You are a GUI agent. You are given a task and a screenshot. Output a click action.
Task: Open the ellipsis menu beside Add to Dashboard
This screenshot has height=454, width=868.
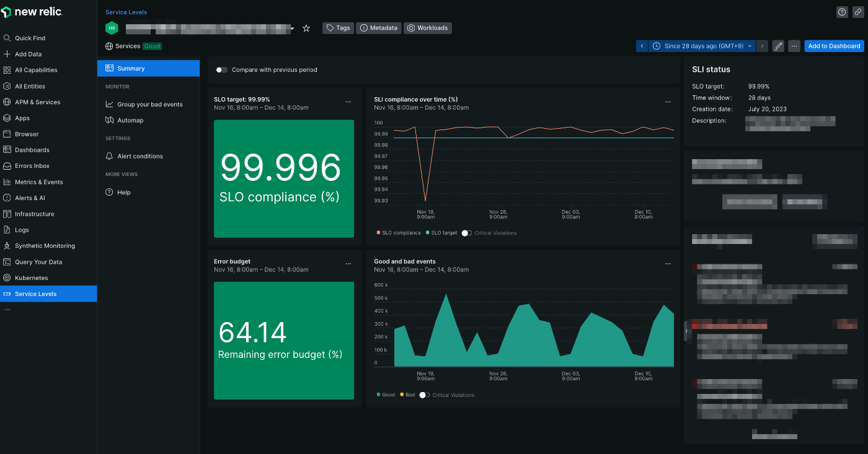[x=794, y=46]
